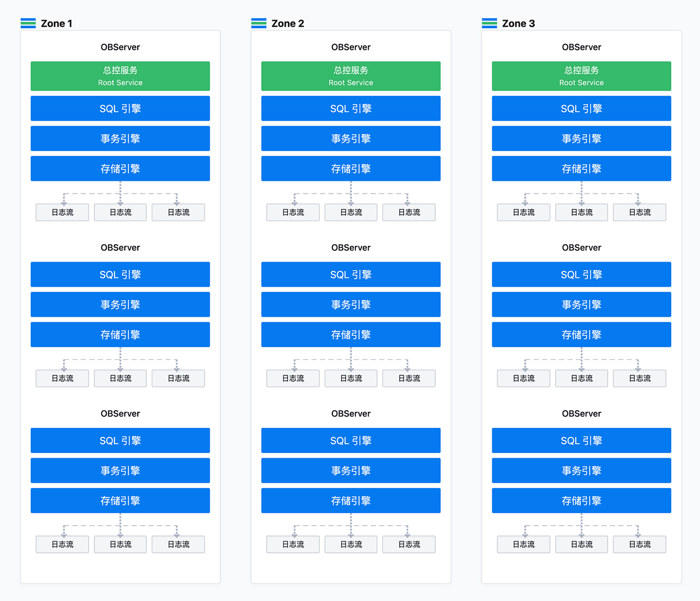Image resolution: width=700 pixels, height=601 pixels.
Task: Click leftmost 日志流 under Zone 3's top OBServer
Action: [524, 212]
